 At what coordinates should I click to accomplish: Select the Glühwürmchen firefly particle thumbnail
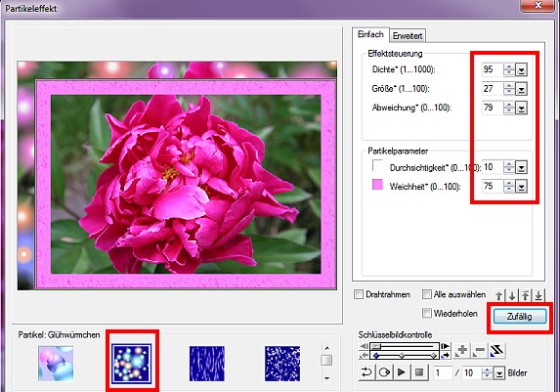click(131, 364)
